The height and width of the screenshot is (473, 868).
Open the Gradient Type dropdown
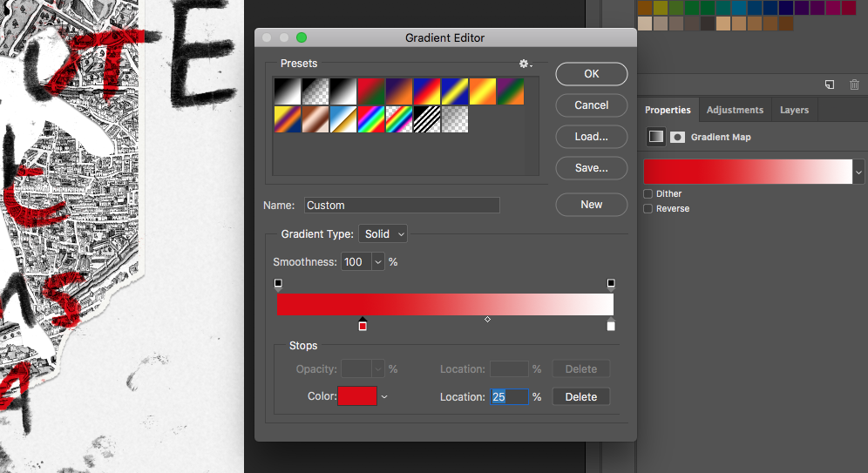[x=383, y=233]
